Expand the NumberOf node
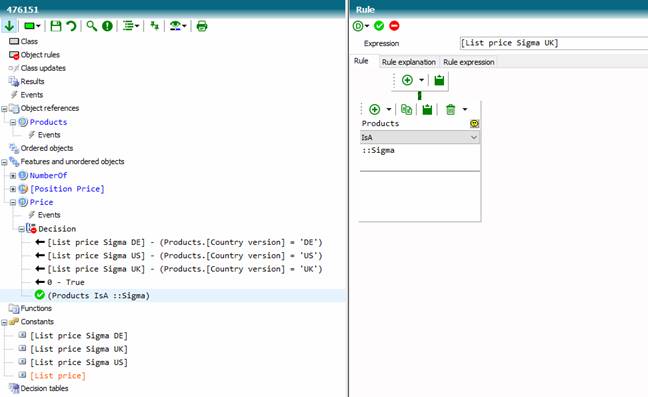 coord(13,176)
